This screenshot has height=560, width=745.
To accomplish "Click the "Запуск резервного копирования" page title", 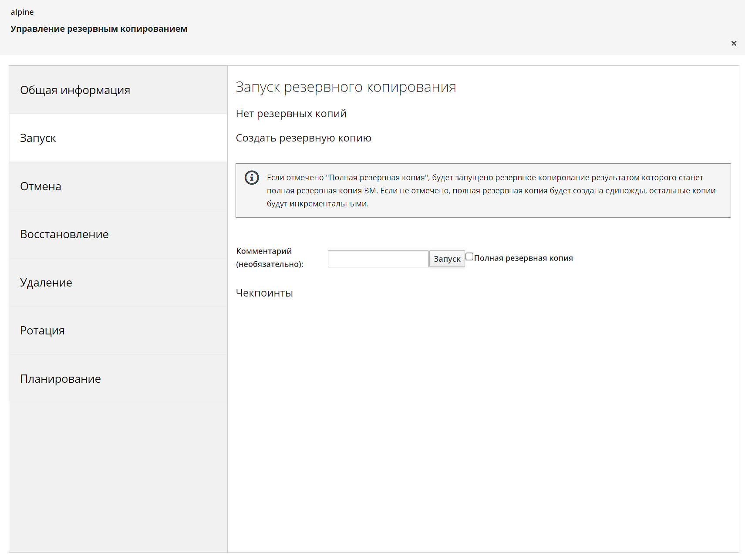I will [346, 87].
